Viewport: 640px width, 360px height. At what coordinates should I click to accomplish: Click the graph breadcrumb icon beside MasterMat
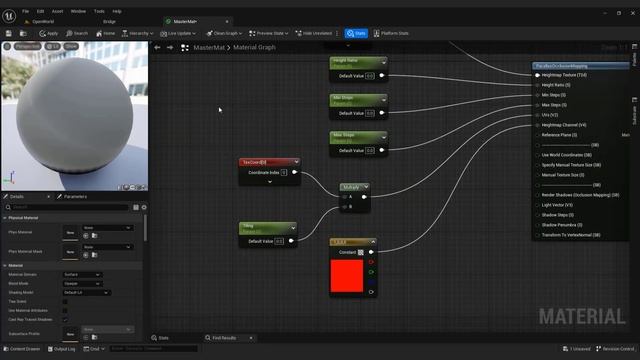pyautogui.click(x=184, y=48)
